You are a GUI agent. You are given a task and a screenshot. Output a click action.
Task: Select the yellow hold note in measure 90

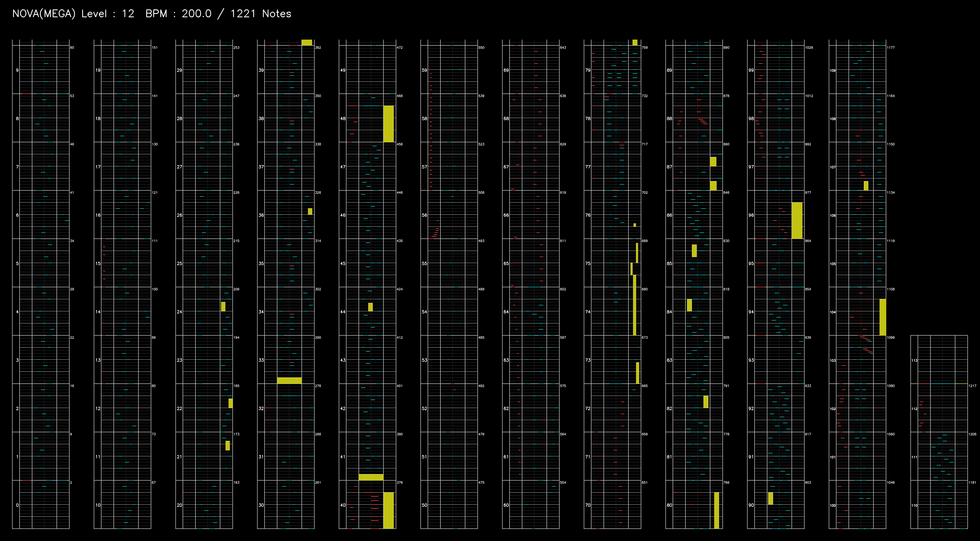click(x=770, y=498)
